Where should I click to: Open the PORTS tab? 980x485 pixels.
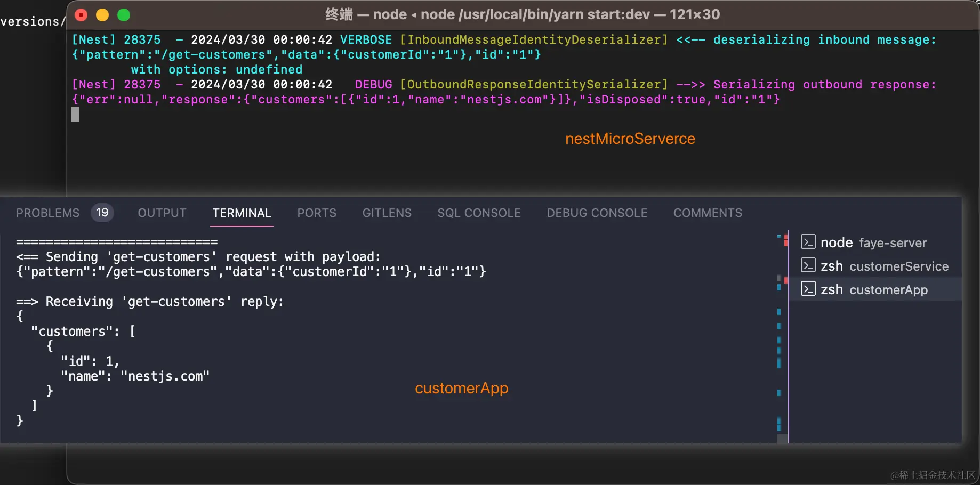pyautogui.click(x=317, y=213)
